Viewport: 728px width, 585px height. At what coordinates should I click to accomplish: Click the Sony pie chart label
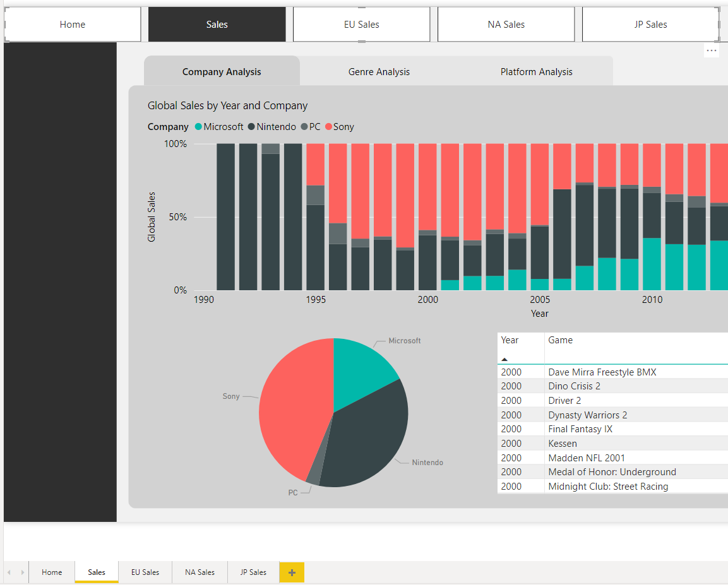point(230,396)
